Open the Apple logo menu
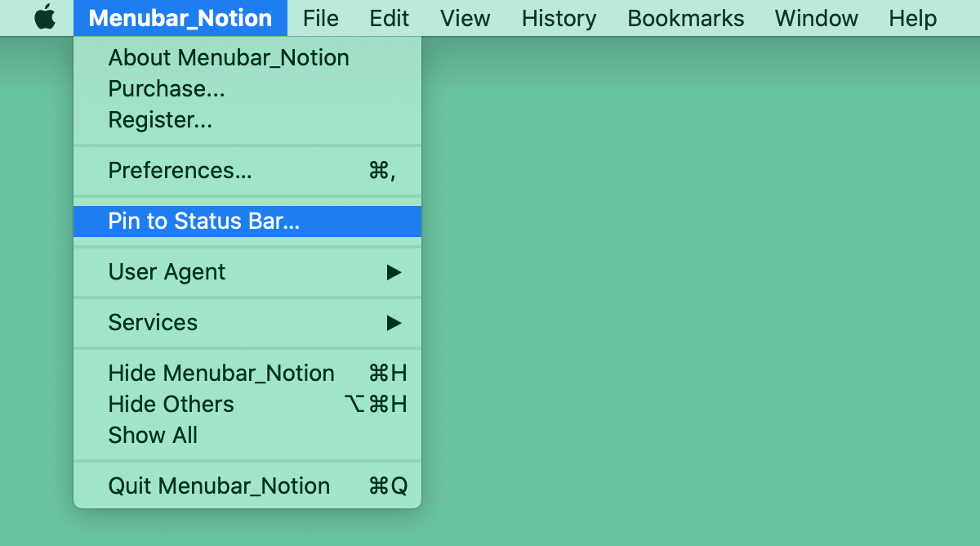 point(45,18)
